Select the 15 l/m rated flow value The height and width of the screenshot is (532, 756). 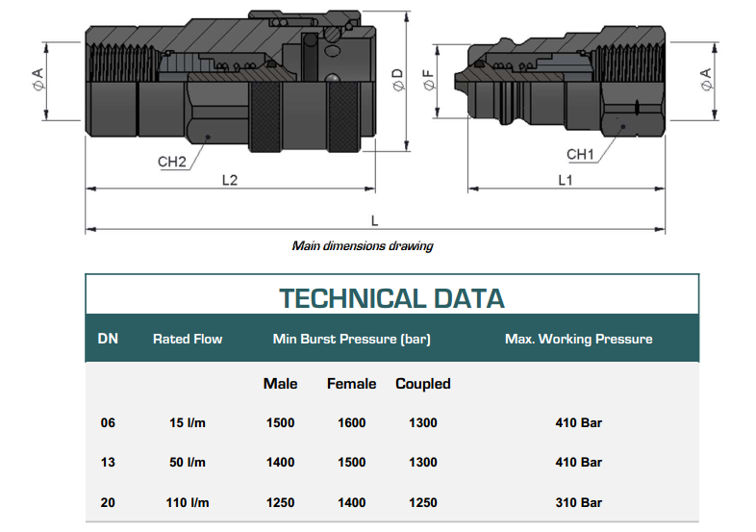point(188,423)
